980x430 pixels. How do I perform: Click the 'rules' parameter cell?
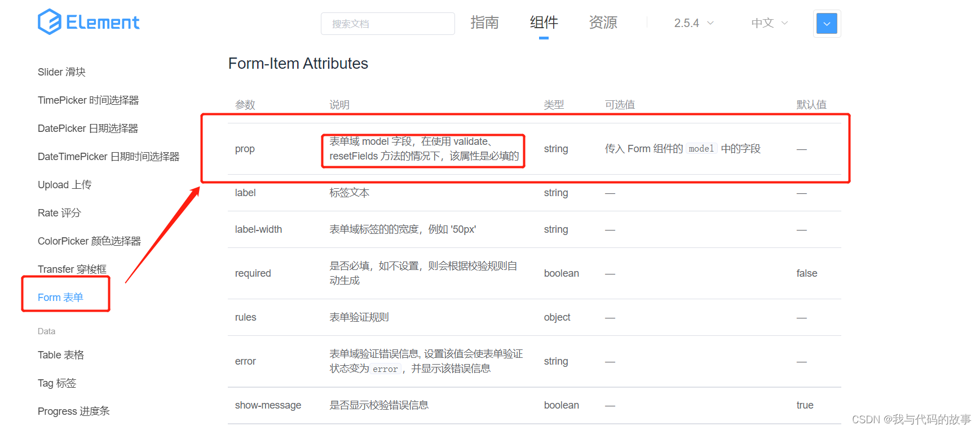(245, 317)
